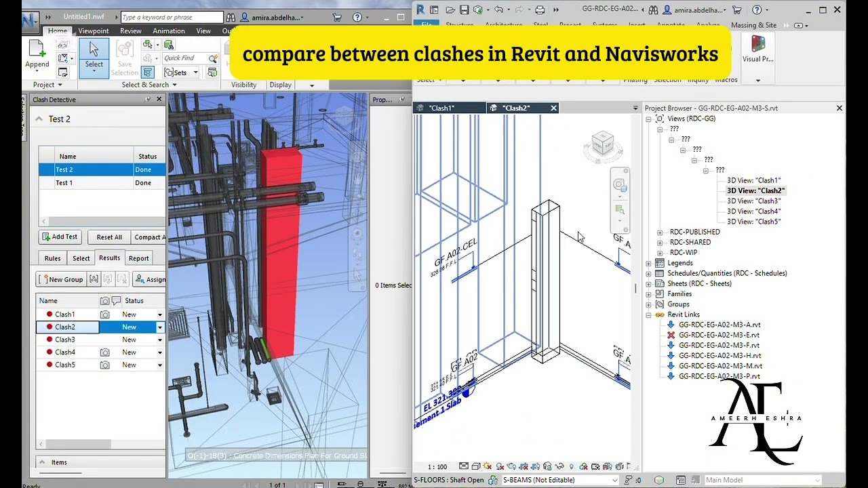This screenshot has width=868, height=488.
Task: Toggle Clash1 viewpoint camera icon
Action: pyautogui.click(x=105, y=314)
